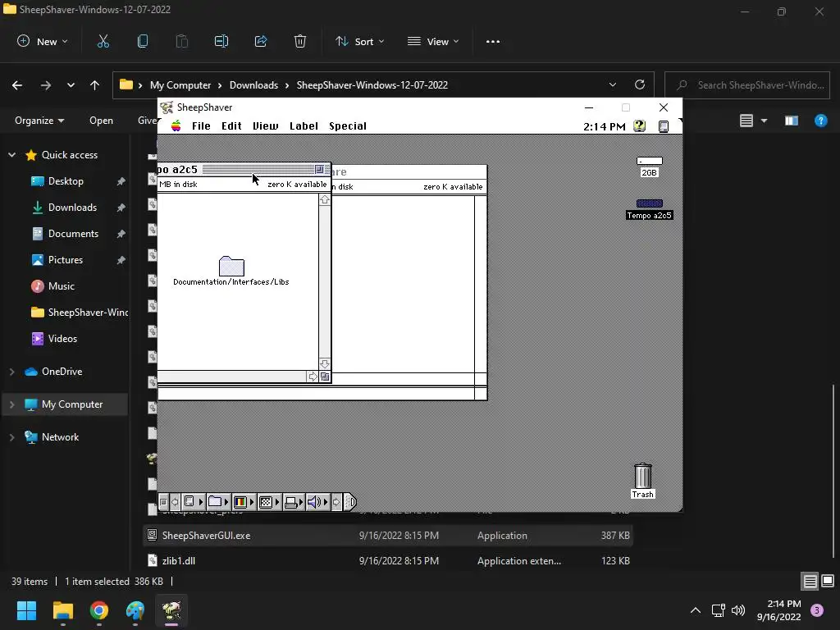The image size is (840, 630).
Task: Expand the OneDrive tree node
Action: [11, 372]
